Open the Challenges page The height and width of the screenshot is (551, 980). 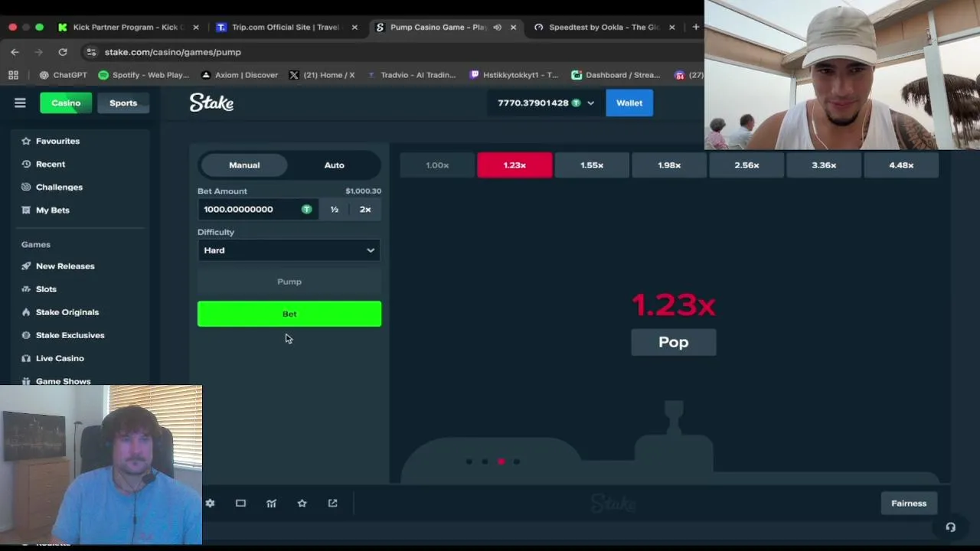coord(59,187)
